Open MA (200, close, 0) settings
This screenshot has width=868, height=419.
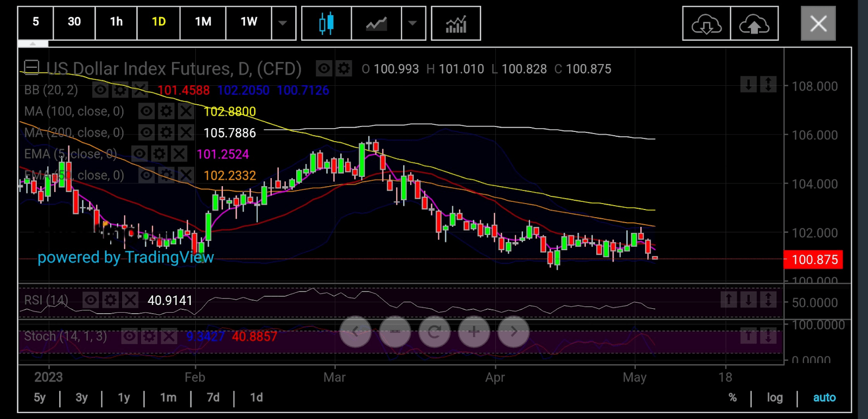[x=166, y=132]
